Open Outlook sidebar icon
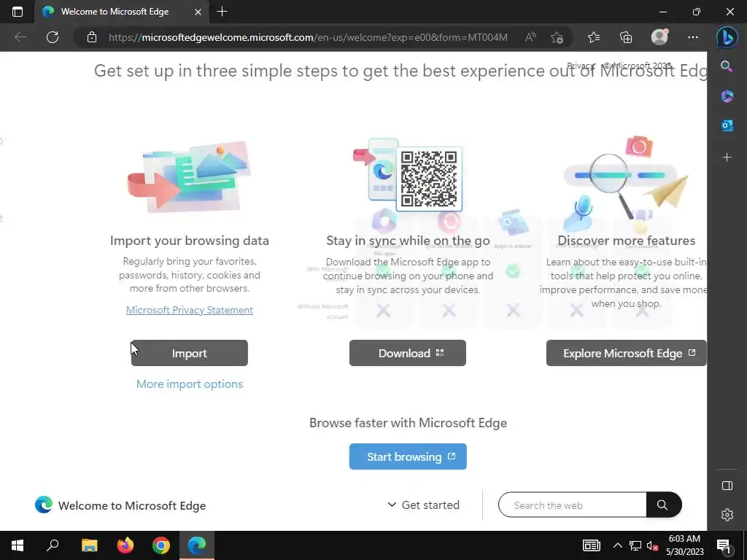747x560 pixels. pyautogui.click(x=727, y=125)
